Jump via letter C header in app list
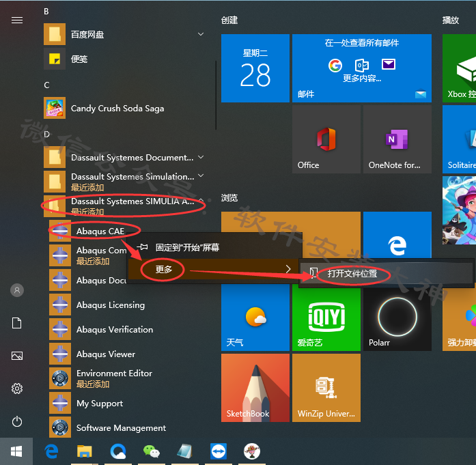This screenshot has width=476, height=465. coord(46,85)
